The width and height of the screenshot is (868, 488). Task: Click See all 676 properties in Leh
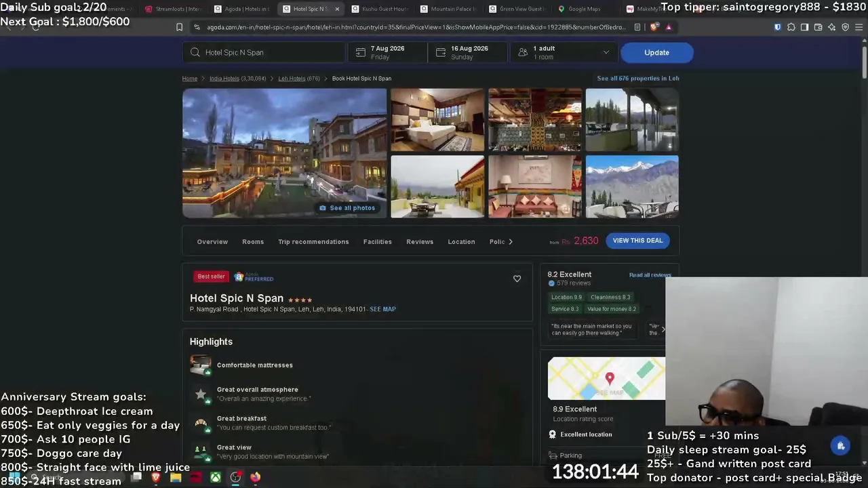pyautogui.click(x=637, y=79)
